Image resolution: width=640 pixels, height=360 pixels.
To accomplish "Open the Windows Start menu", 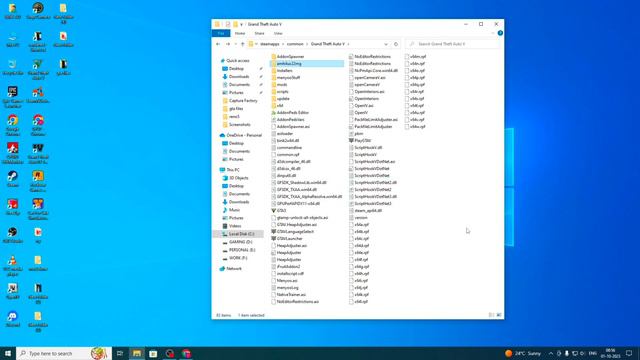I will 8,353.
